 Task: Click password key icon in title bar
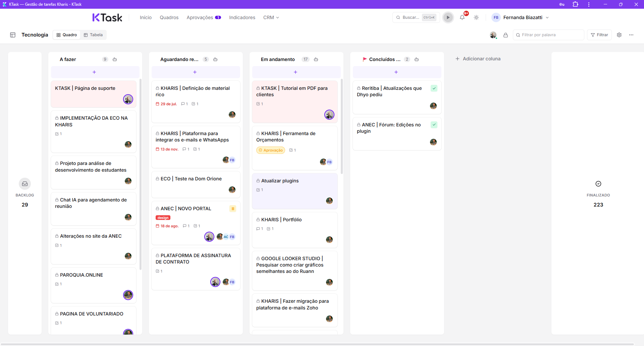click(x=562, y=4)
